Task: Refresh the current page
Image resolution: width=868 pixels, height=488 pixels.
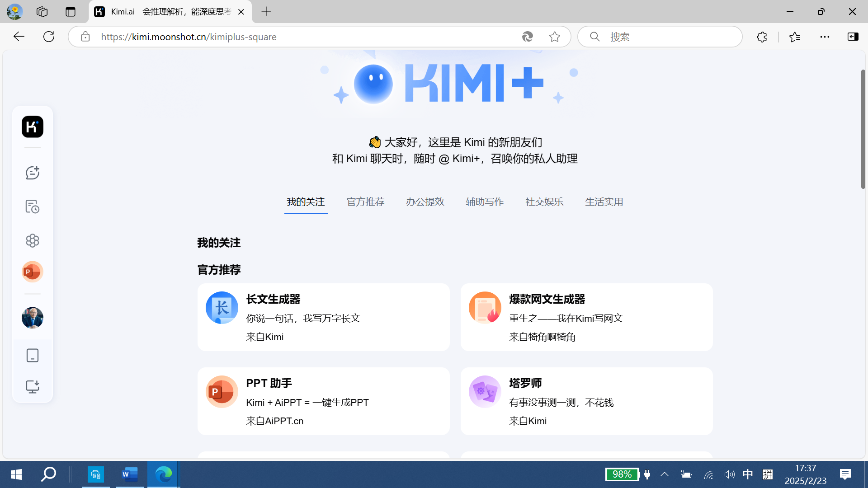Action: pos(49,37)
